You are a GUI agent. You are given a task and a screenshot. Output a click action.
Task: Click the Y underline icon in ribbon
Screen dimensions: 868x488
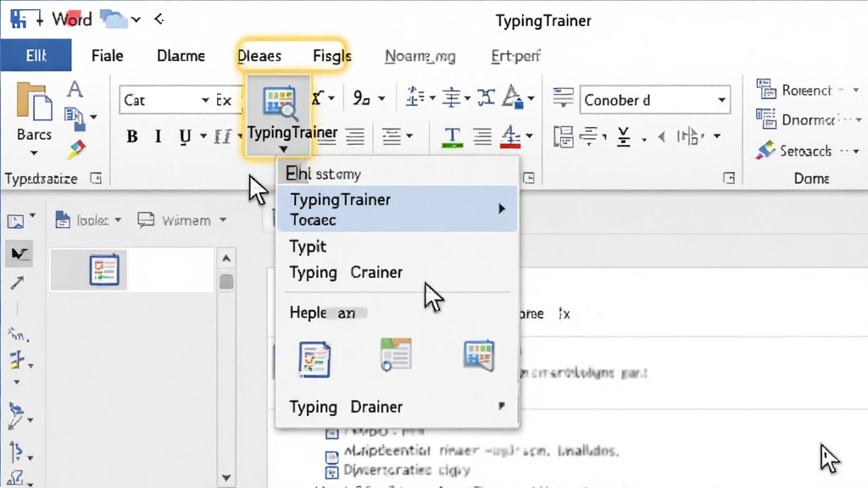(x=623, y=136)
